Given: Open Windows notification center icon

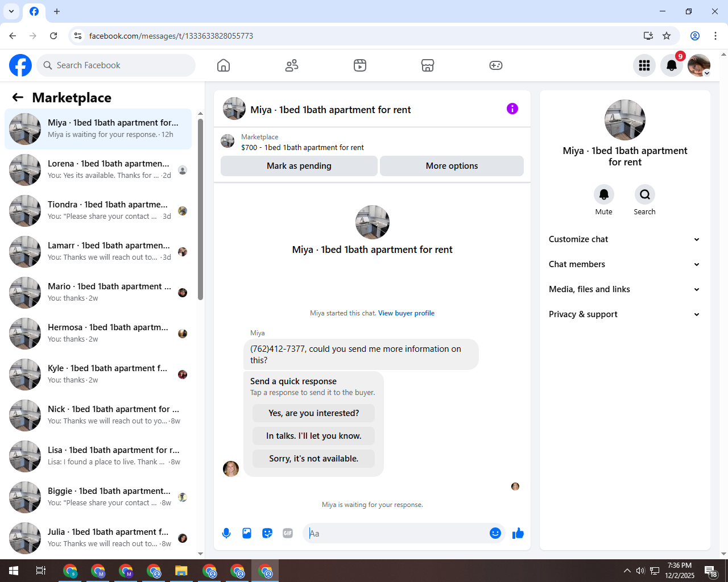Looking at the screenshot, I should click(x=711, y=571).
